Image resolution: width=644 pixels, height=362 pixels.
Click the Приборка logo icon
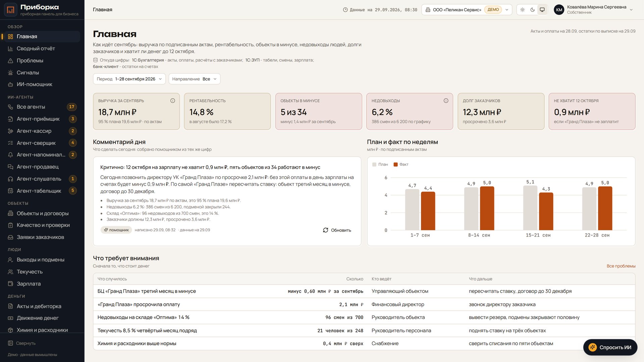click(10, 10)
